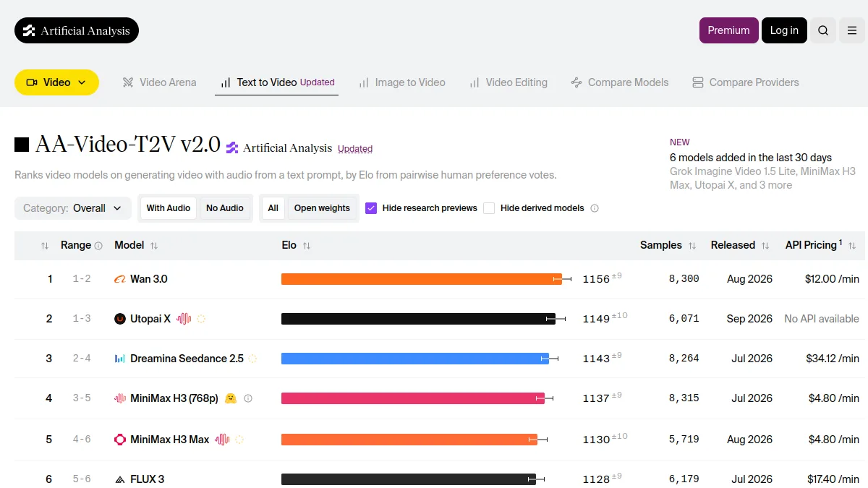868x488 pixels.
Task: Click the pink Elo bar for MiniMax H3 (768p)
Action: [413, 398]
